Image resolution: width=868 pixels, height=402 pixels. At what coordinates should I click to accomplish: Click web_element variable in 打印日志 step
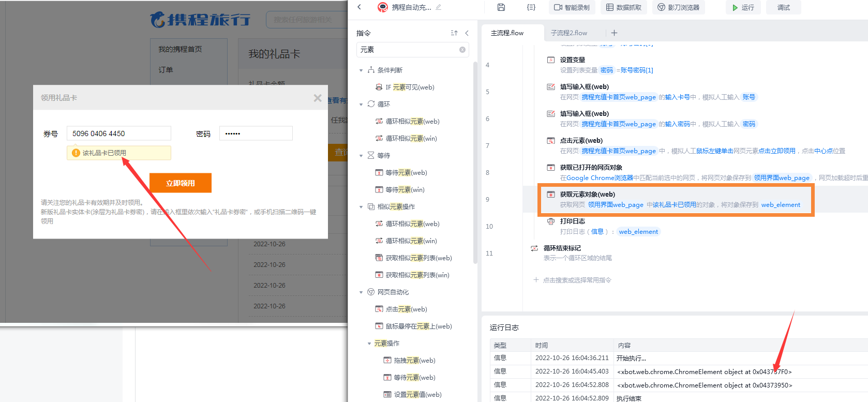(x=638, y=232)
